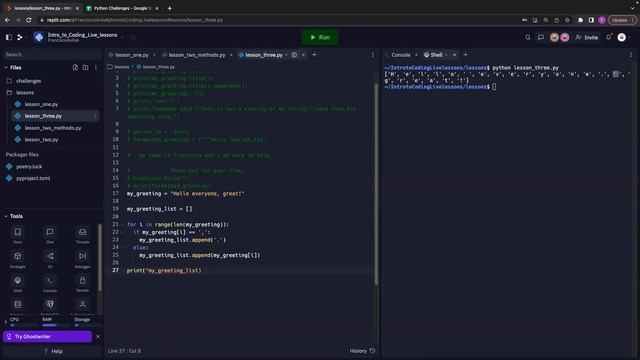Open Files section options menu
Image resolution: width=640 pixels, height=360 pixels.
point(96,67)
